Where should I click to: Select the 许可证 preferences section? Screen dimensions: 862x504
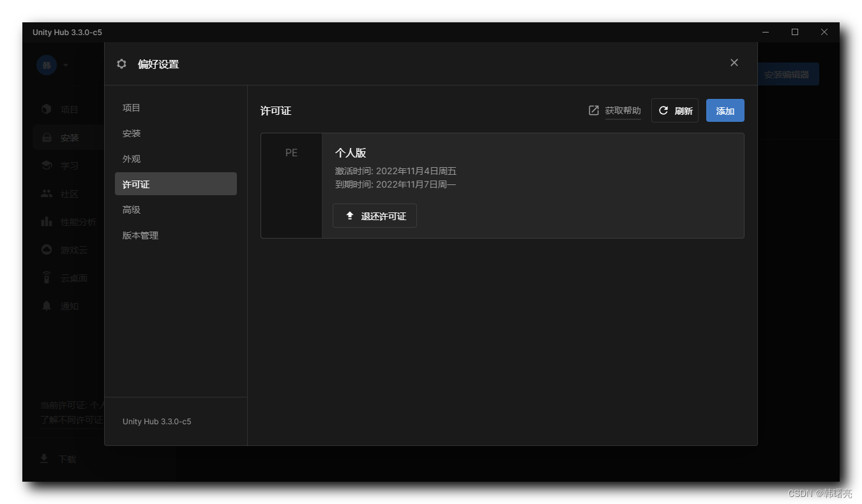(x=176, y=184)
